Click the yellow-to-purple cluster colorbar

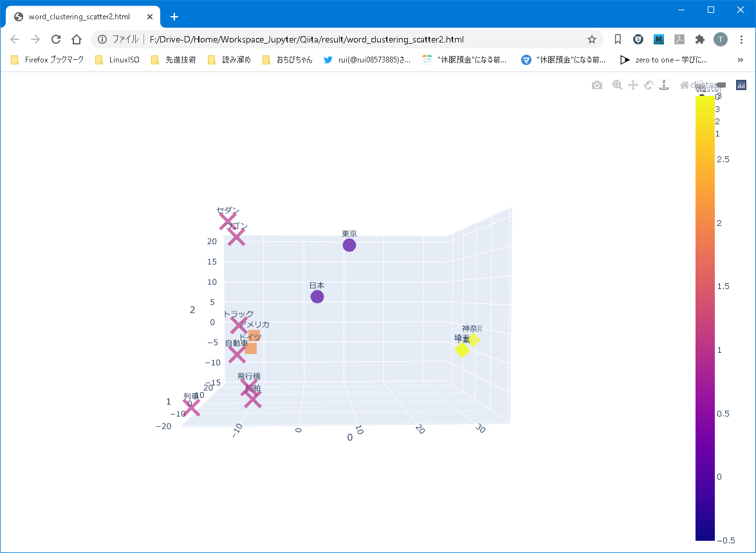(705, 319)
